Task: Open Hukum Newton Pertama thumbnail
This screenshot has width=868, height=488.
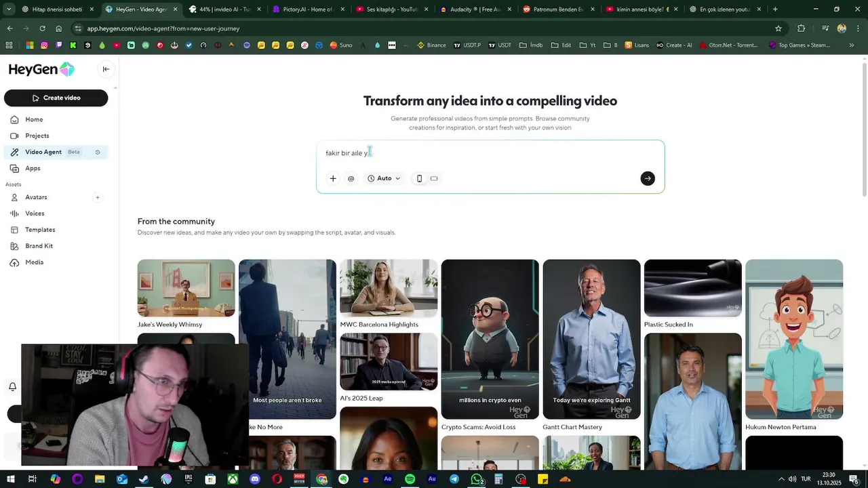Action: (x=794, y=339)
